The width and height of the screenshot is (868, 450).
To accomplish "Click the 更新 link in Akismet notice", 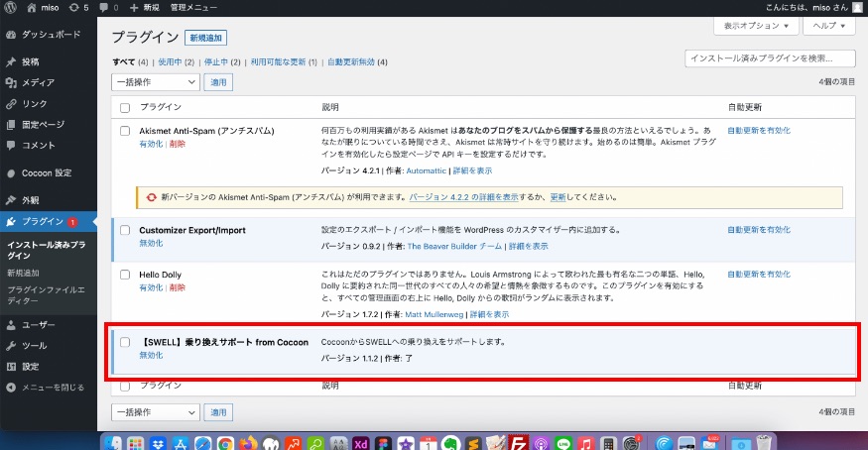I will (558, 197).
